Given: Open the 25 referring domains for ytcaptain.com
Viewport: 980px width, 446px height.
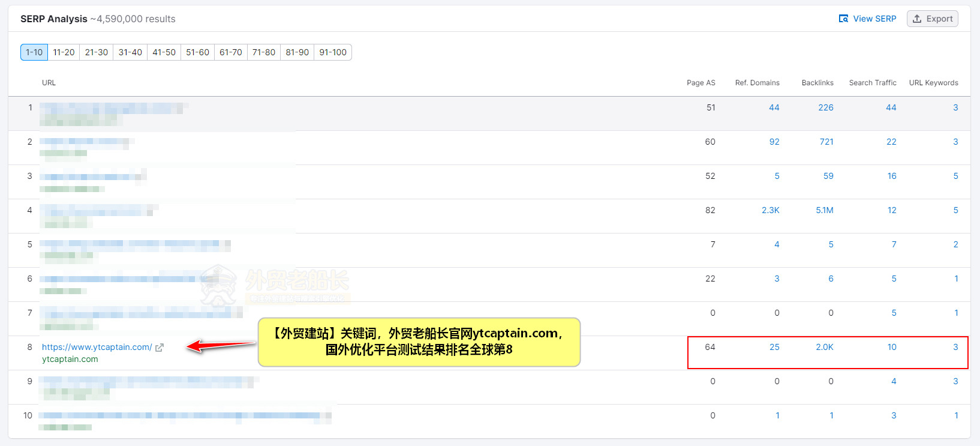Looking at the screenshot, I should tap(774, 347).
